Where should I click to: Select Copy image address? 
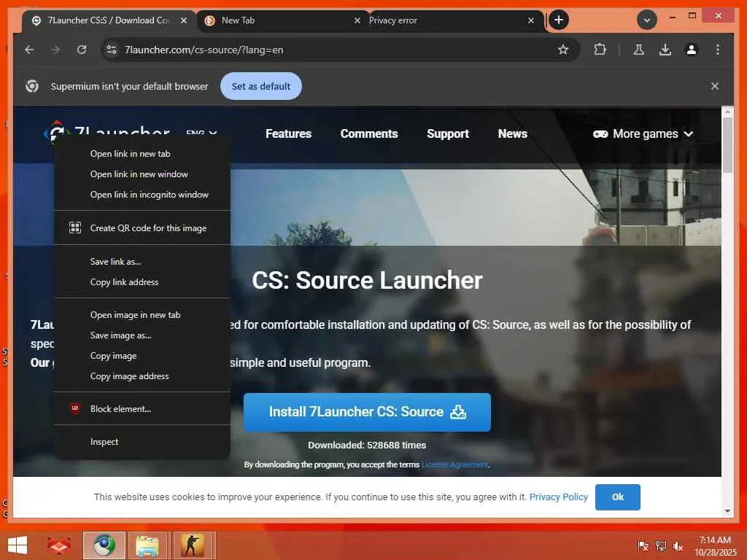pos(142,376)
